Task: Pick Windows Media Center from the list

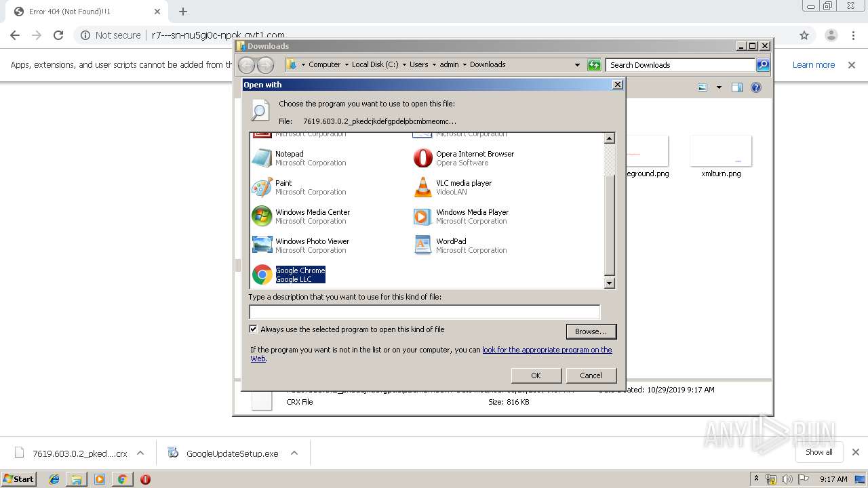Action: click(x=301, y=216)
